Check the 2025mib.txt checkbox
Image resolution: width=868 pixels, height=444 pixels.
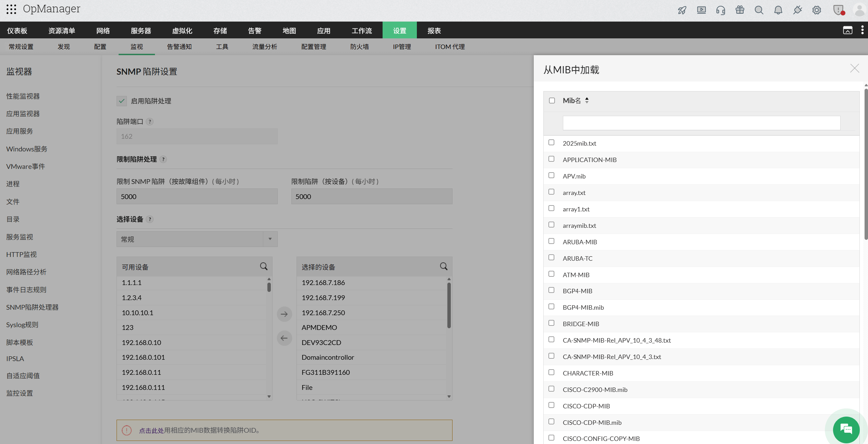point(551,143)
